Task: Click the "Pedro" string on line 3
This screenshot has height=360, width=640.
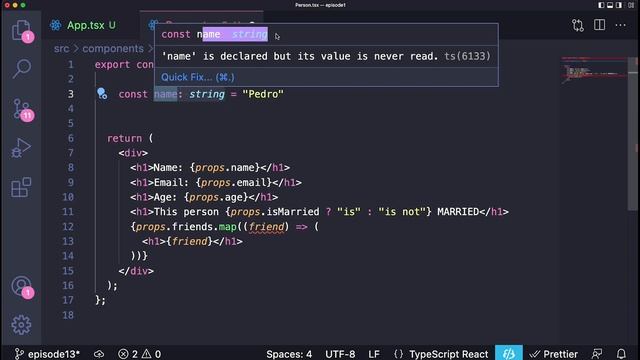Action: coord(263,94)
